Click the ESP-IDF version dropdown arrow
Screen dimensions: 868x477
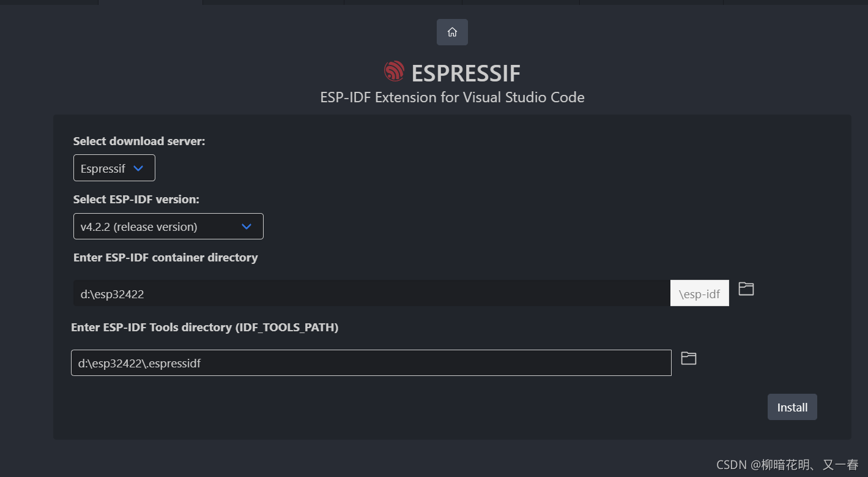[247, 226]
